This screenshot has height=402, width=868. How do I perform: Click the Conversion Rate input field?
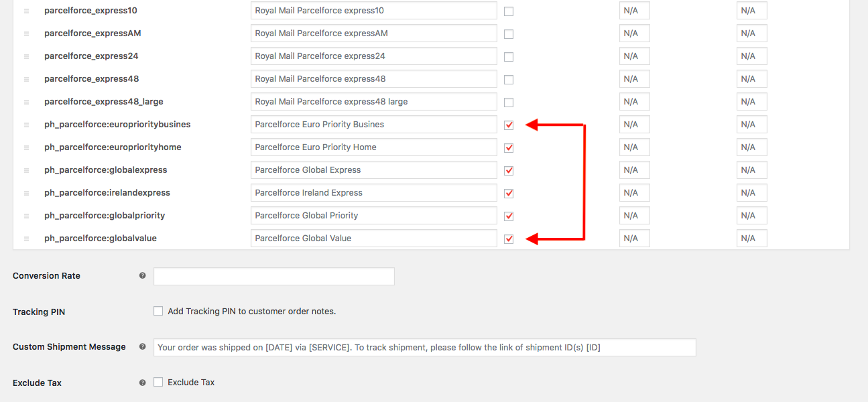click(x=273, y=276)
